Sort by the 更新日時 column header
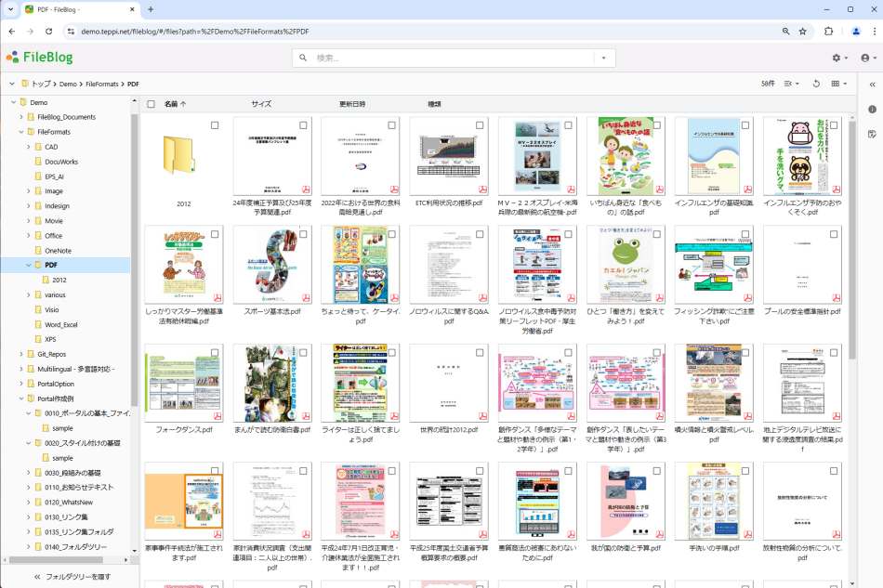Screen dimensions: 883x588 pyautogui.click(x=352, y=104)
